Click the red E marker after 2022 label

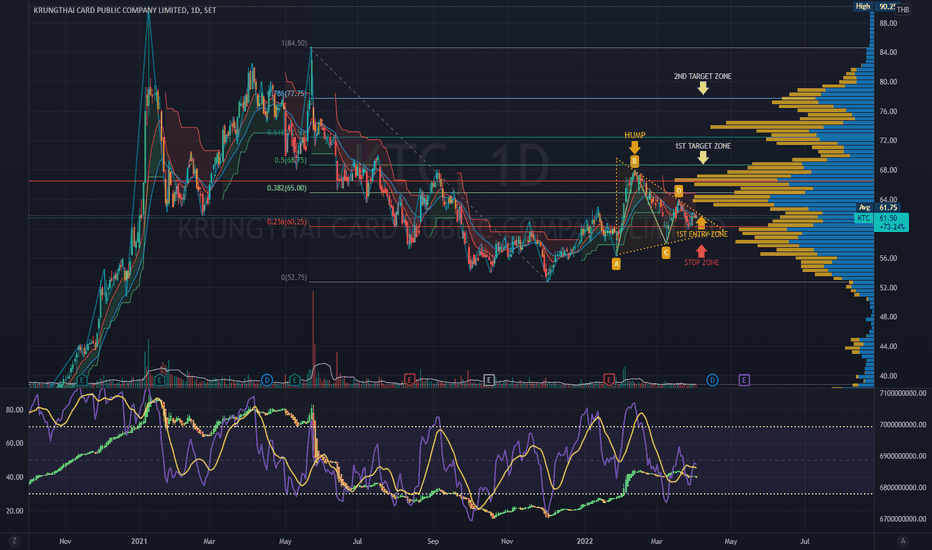[x=609, y=379]
